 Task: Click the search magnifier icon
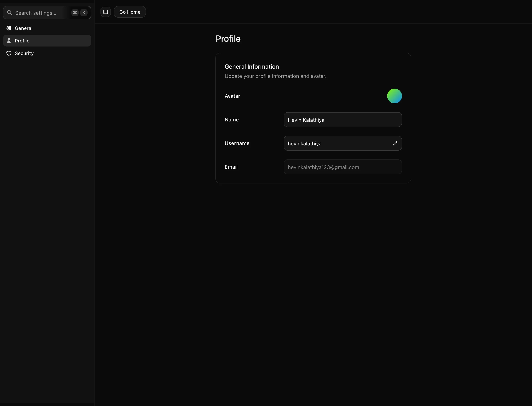pos(9,13)
